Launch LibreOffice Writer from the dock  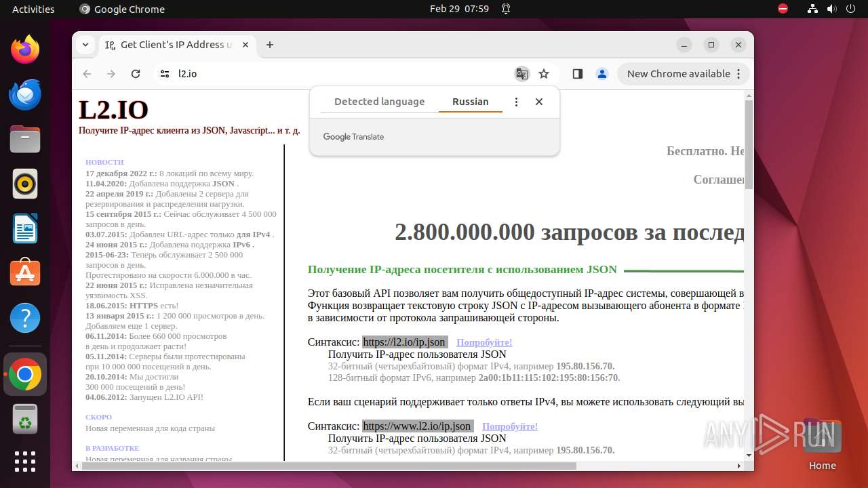pos(25,228)
